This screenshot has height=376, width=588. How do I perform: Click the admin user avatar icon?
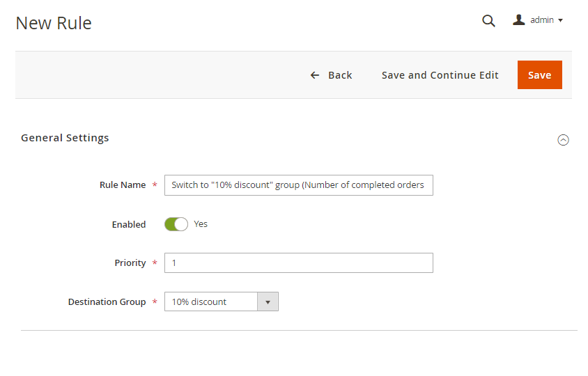518,20
